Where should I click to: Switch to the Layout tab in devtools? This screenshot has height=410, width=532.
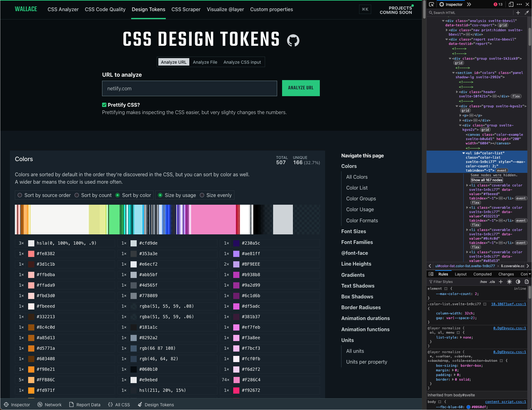click(x=461, y=274)
